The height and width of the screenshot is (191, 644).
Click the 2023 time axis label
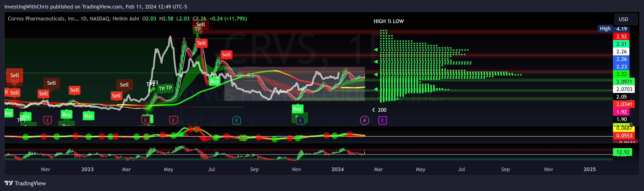click(x=87, y=169)
